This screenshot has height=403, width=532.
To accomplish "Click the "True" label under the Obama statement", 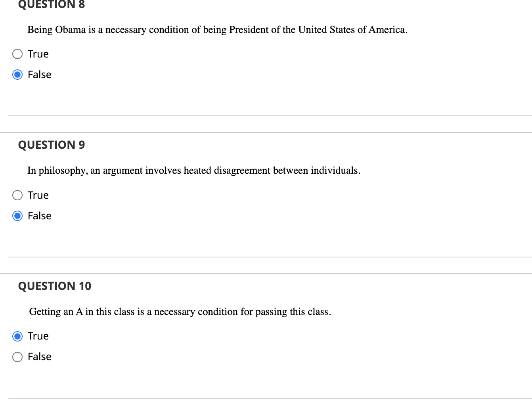I will (x=38, y=54).
